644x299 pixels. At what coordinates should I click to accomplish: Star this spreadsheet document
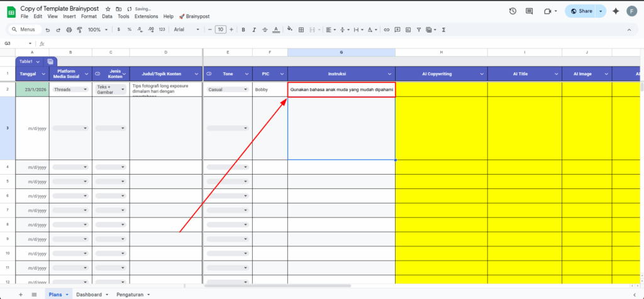point(108,9)
